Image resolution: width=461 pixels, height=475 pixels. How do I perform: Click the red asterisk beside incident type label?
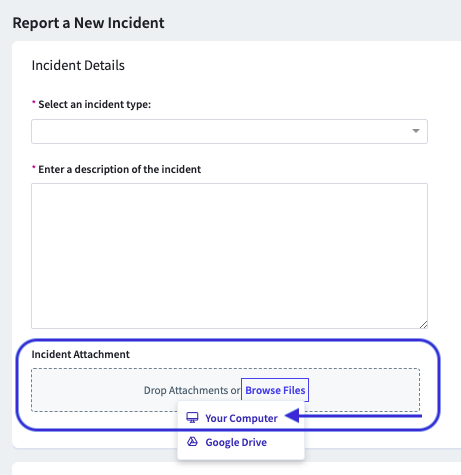click(34, 102)
